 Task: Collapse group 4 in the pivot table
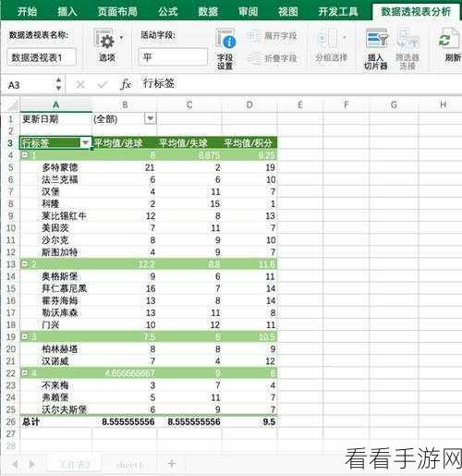[x=24, y=372]
